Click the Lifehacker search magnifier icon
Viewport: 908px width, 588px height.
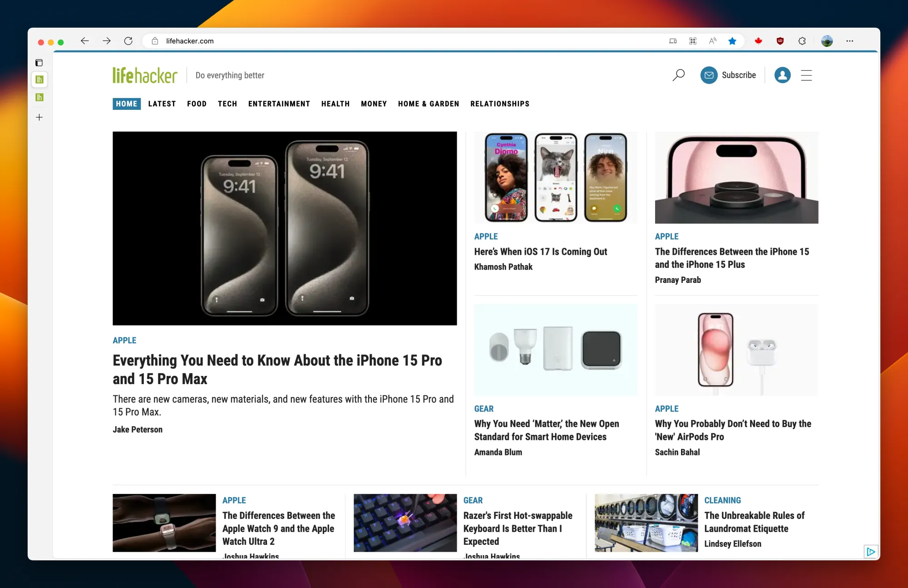[678, 75]
